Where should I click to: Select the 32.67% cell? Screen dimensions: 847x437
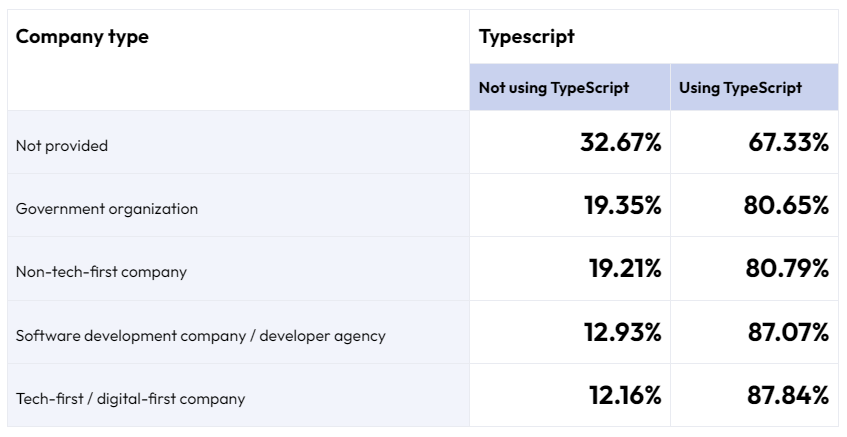click(570, 143)
